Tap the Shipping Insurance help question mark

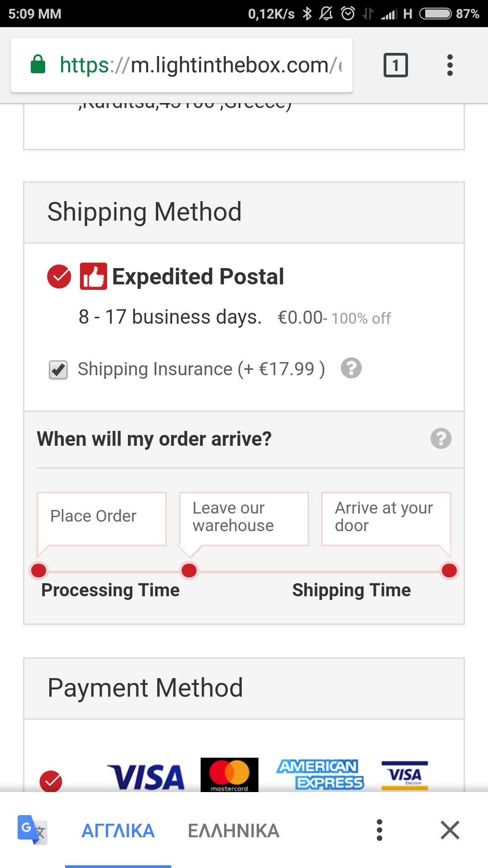351,368
